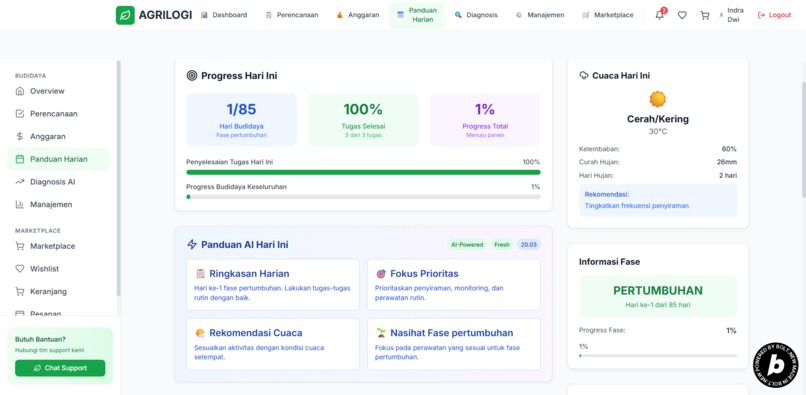The image size is (806, 395).
Task: Click the target icon on Fokus Prioritas card
Action: coord(381,274)
